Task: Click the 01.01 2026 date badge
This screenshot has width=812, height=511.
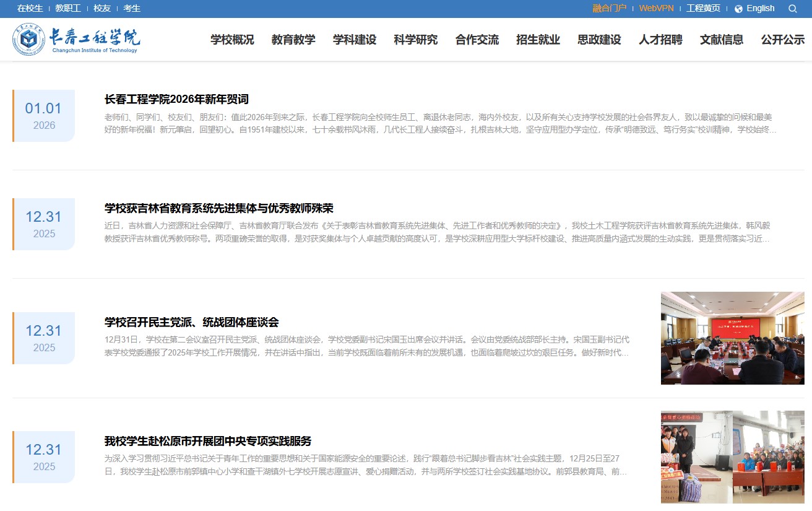Action: [44, 116]
